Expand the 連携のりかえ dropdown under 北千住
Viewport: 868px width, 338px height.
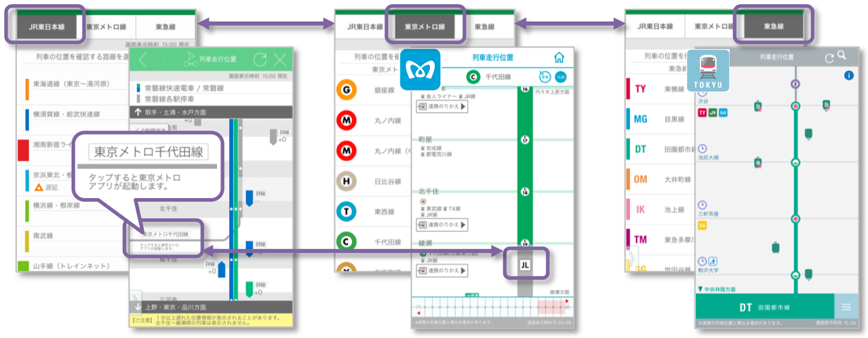(443, 223)
